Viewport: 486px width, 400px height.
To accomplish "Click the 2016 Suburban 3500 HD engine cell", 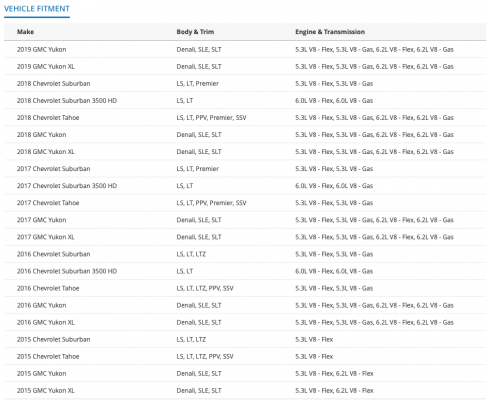I will pyautogui.click(x=334, y=271).
